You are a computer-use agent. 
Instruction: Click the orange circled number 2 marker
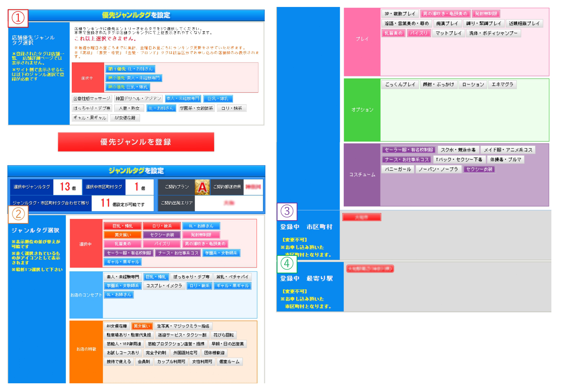[x=18, y=214]
